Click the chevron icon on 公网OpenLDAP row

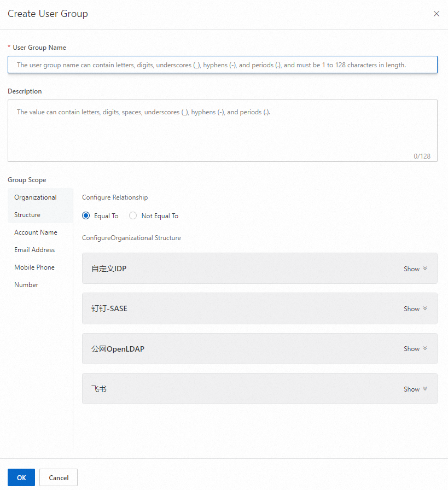click(425, 348)
